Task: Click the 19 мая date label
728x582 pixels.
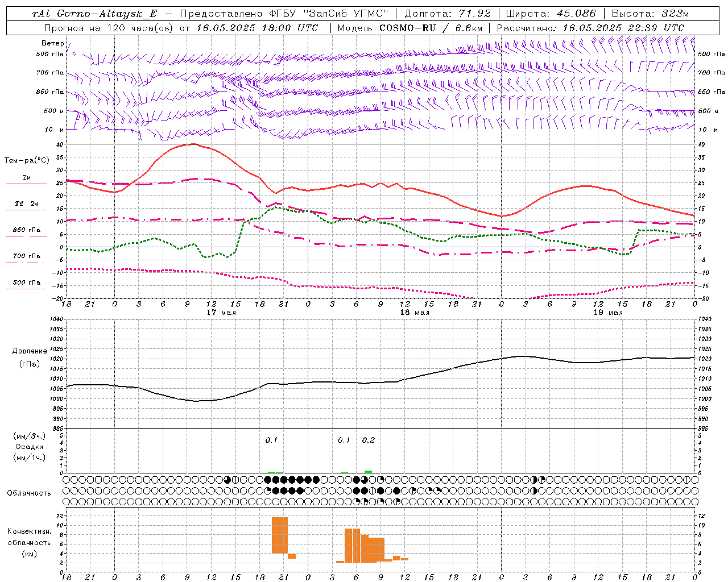Action: point(607,313)
